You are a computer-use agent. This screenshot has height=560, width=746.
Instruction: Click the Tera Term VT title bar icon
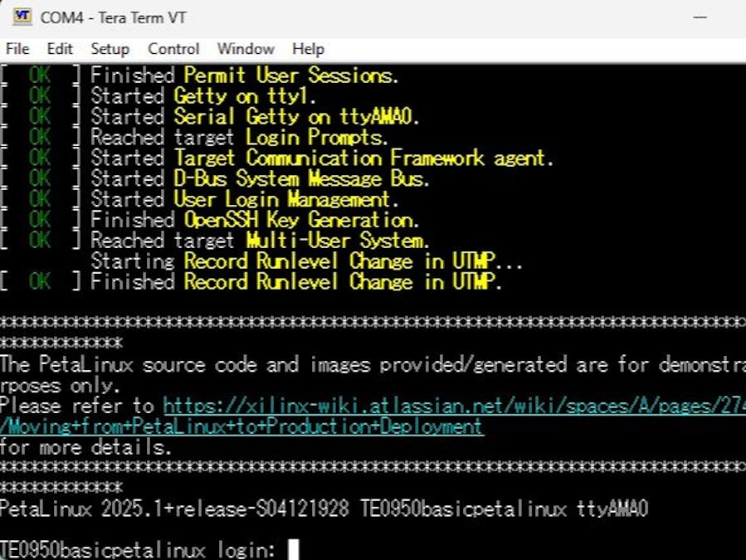pyautogui.click(x=22, y=17)
